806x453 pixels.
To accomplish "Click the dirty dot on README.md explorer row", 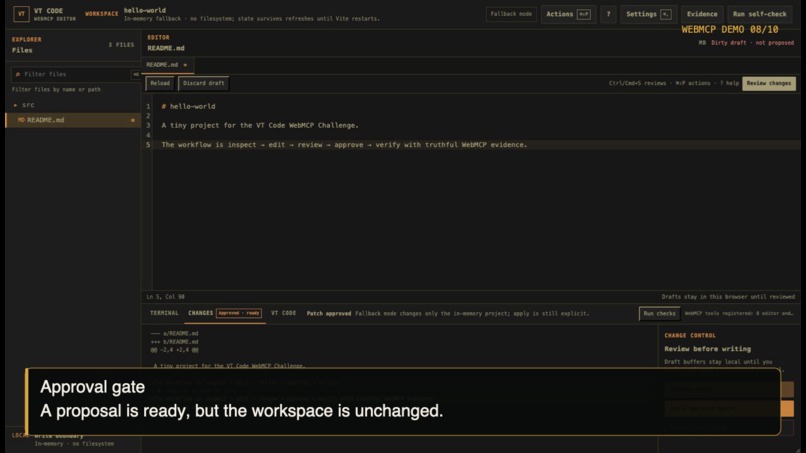I will click(133, 120).
